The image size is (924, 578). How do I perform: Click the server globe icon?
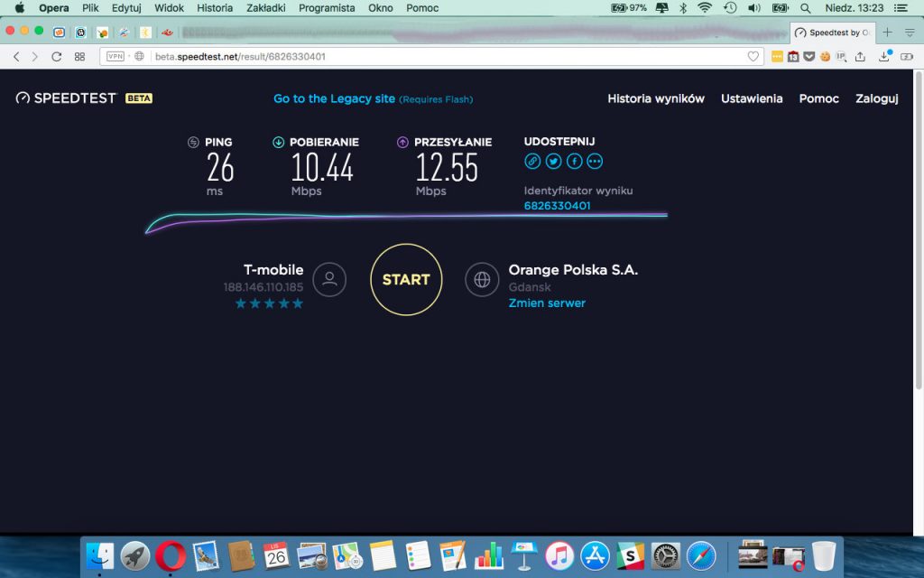[x=482, y=280]
